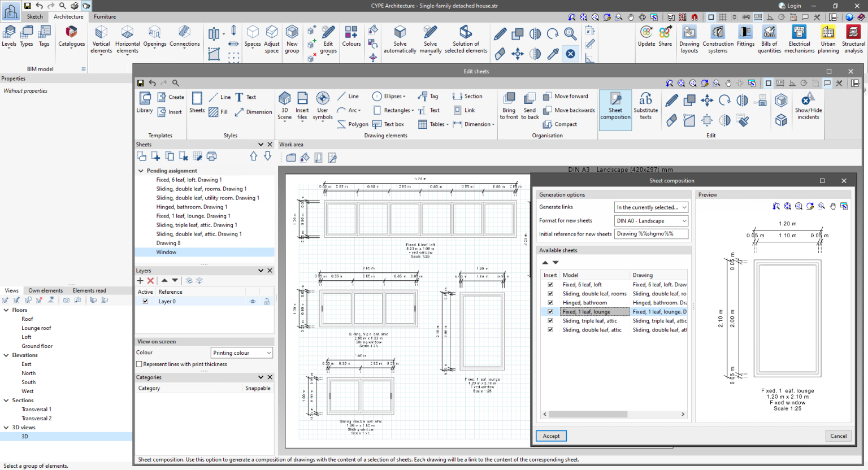This screenshot has height=470, width=868.
Task: Click the Available sheets horizontal scrollbar
Action: [588, 414]
